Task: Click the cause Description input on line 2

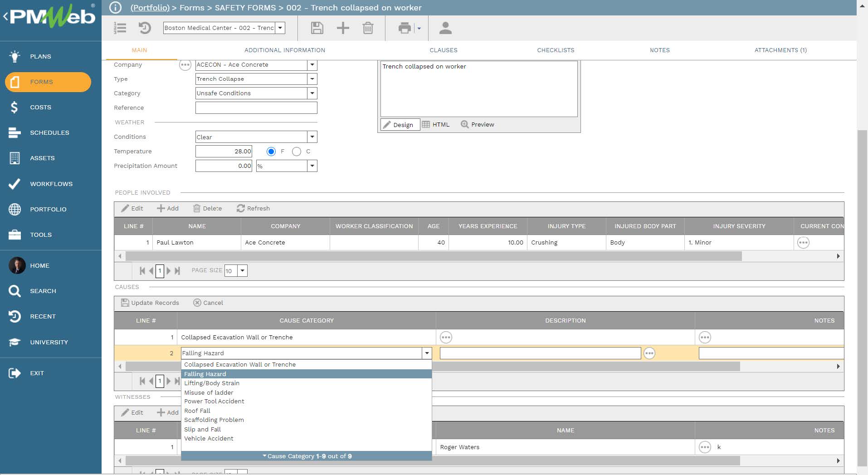Action: [540, 353]
